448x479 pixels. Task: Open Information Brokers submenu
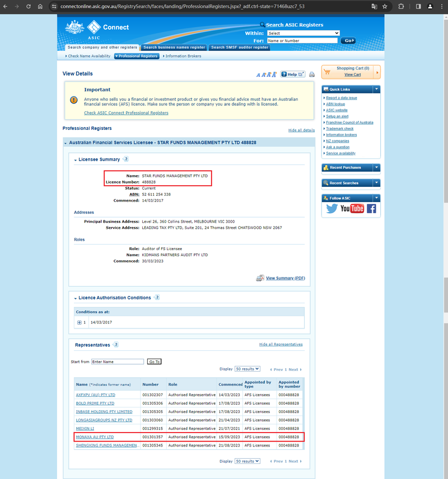click(182, 56)
